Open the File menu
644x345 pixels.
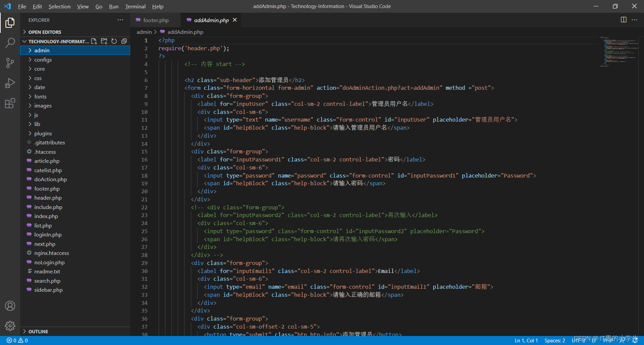click(x=22, y=6)
